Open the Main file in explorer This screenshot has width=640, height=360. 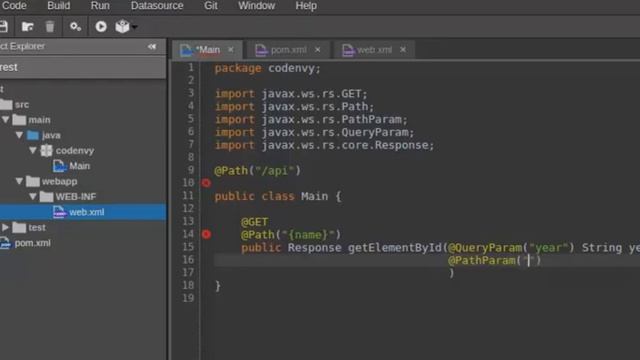[x=79, y=166]
